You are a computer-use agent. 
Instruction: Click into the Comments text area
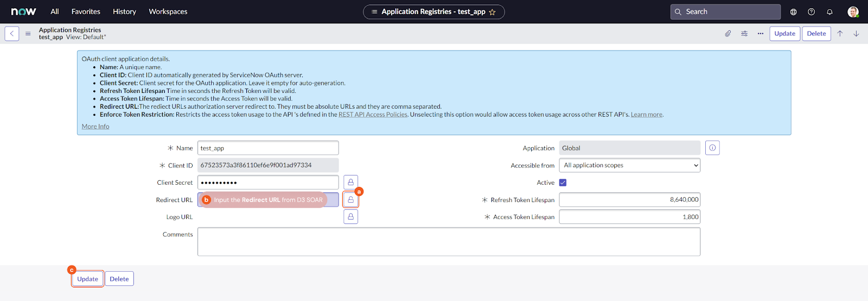pyautogui.click(x=448, y=241)
